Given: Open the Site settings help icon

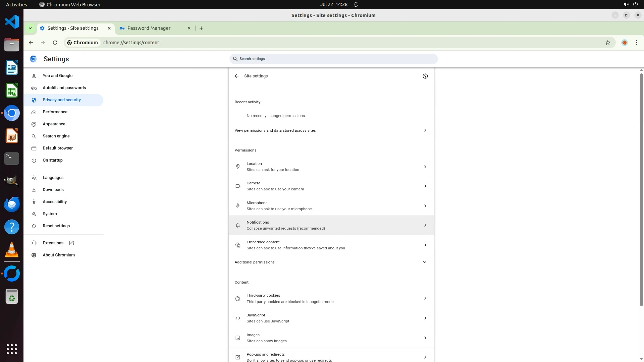Looking at the screenshot, I should 425,76.
